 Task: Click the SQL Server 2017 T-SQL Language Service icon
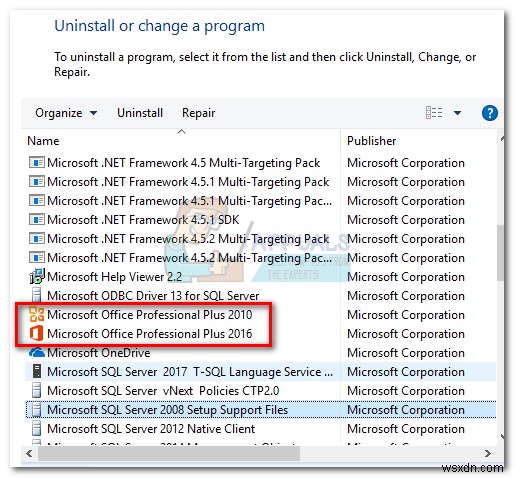coord(37,371)
